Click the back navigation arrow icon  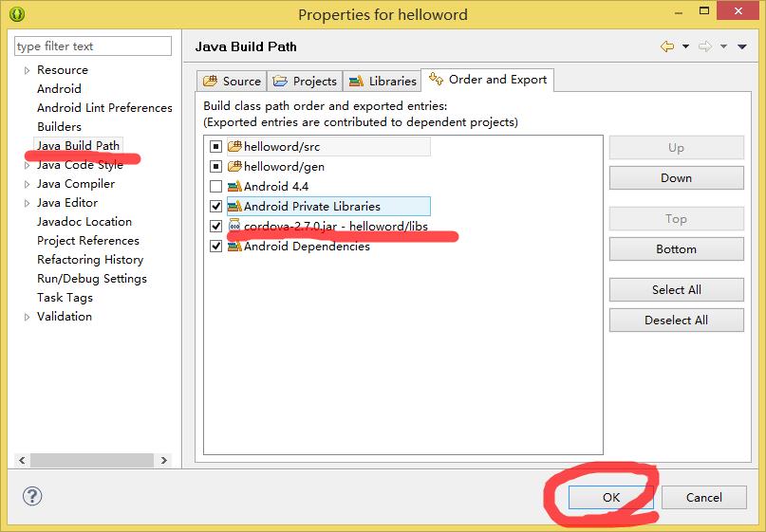(667, 46)
